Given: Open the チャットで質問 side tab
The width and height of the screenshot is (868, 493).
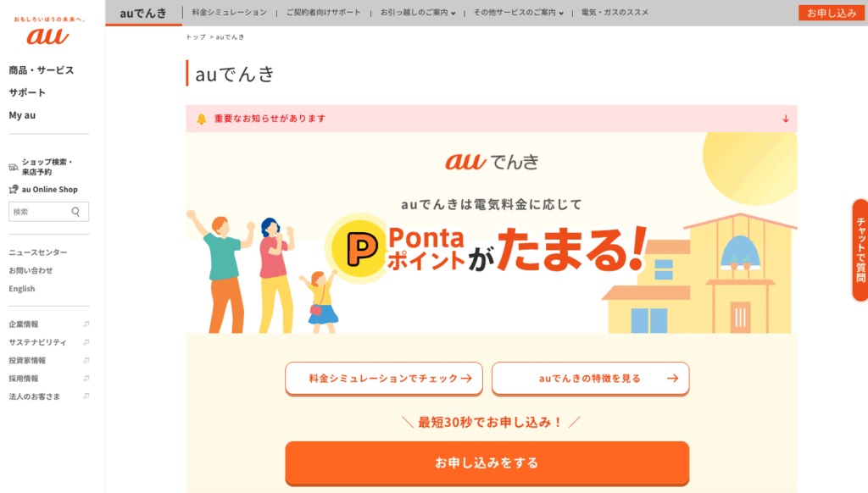Looking at the screenshot, I should click(x=860, y=250).
